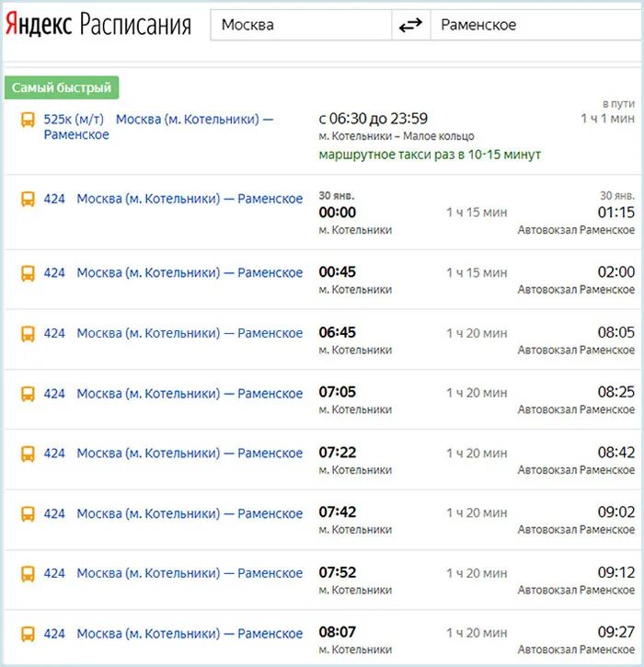Click bus icon of 07:22 departure row

click(x=29, y=454)
